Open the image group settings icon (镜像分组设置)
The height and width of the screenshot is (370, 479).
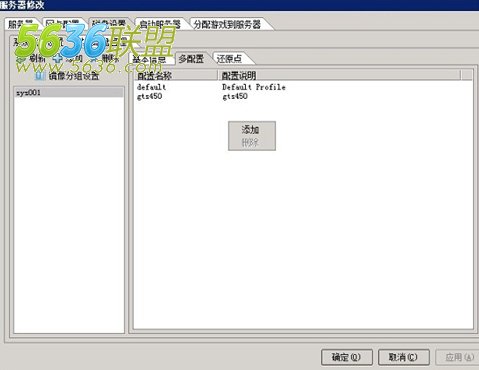tap(40, 76)
